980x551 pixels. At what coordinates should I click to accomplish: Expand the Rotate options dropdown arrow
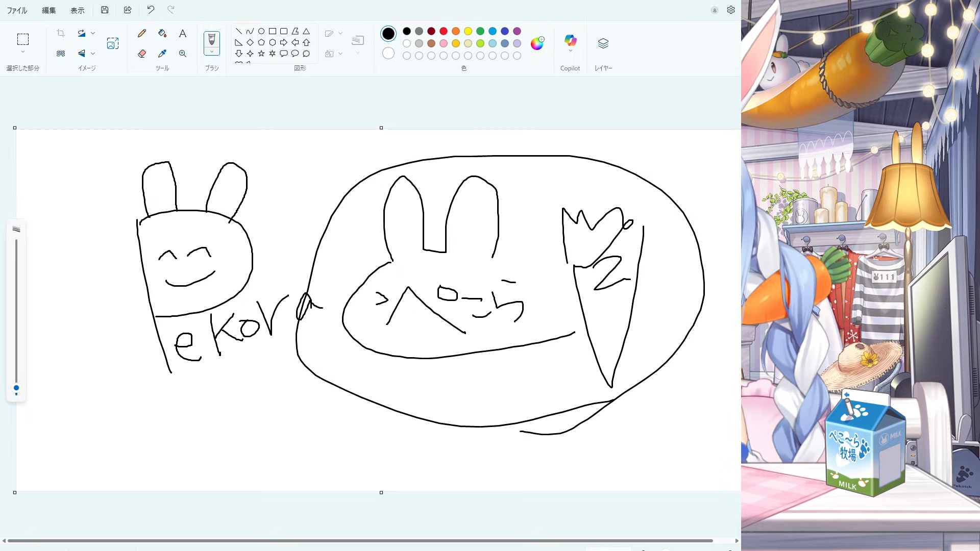(93, 33)
